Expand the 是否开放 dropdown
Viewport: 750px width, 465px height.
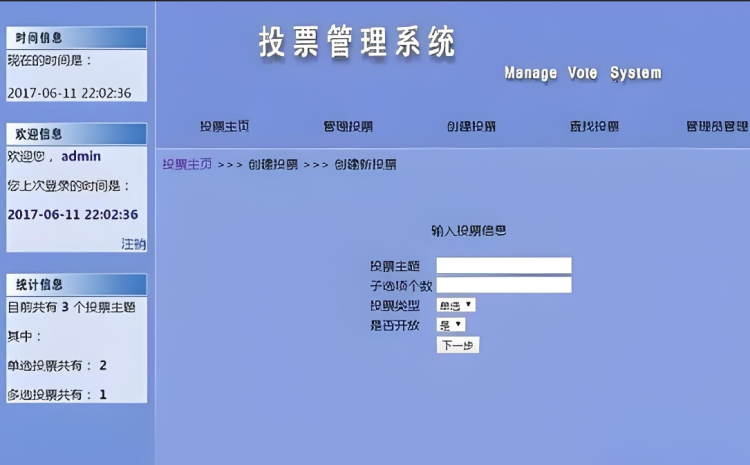[451, 325]
